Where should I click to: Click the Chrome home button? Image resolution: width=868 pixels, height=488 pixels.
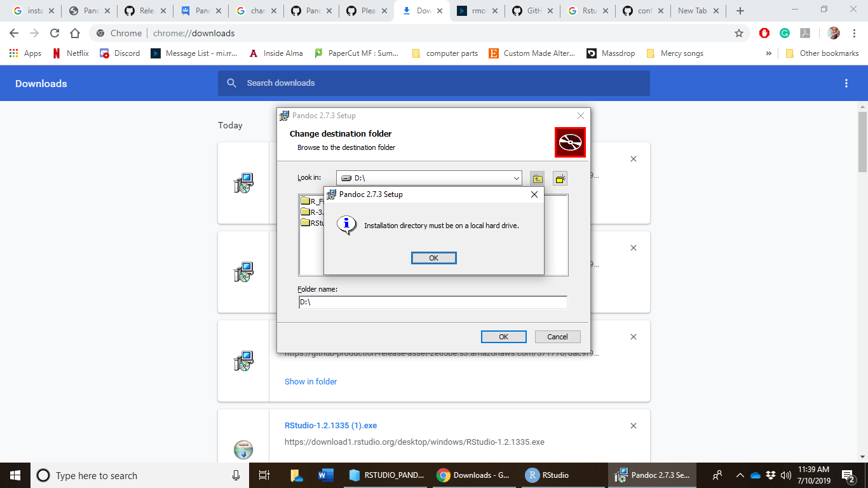point(75,33)
